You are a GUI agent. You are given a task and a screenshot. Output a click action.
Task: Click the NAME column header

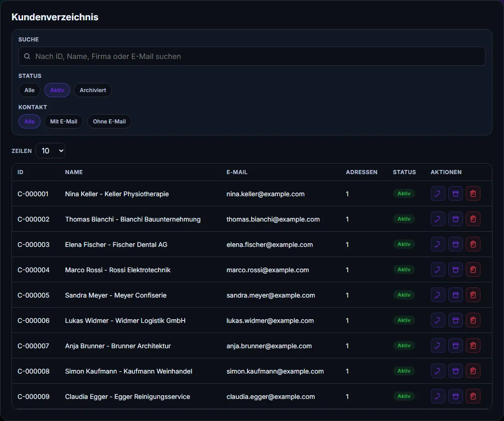tap(74, 172)
